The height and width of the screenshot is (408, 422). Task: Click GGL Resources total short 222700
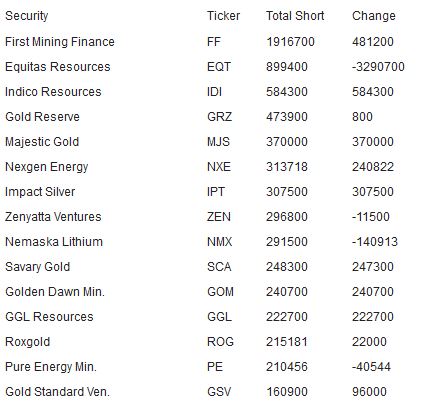(287, 317)
